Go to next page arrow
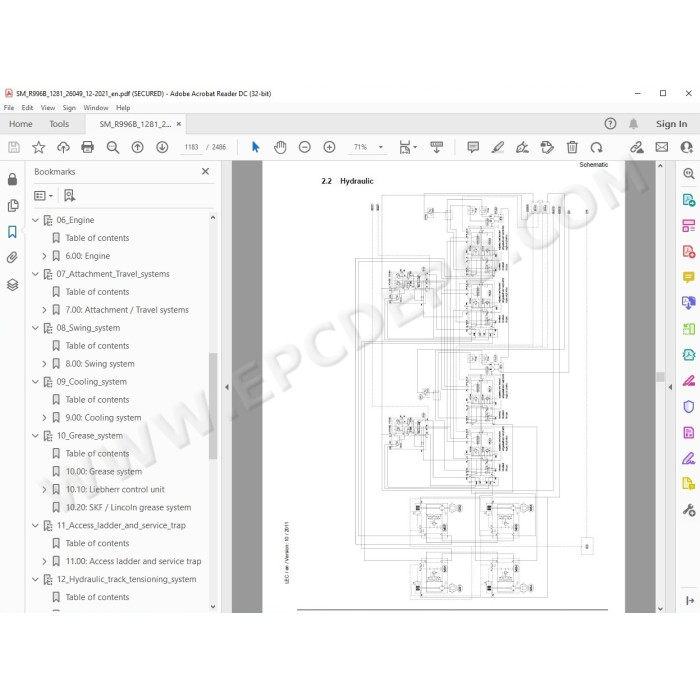Viewport: 700px width, 700px height. click(162, 147)
